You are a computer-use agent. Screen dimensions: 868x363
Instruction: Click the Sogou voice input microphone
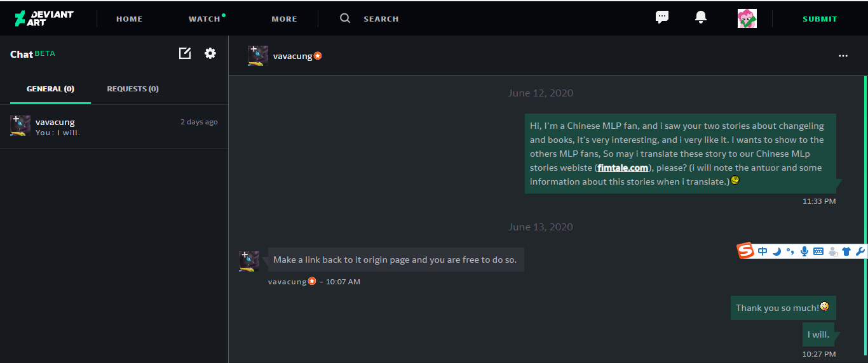tap(804, 251)
